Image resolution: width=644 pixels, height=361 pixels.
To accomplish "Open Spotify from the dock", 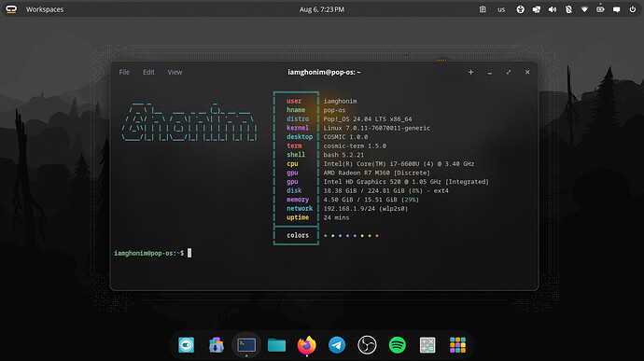I will pyautogui.click(x=398, y=345).
